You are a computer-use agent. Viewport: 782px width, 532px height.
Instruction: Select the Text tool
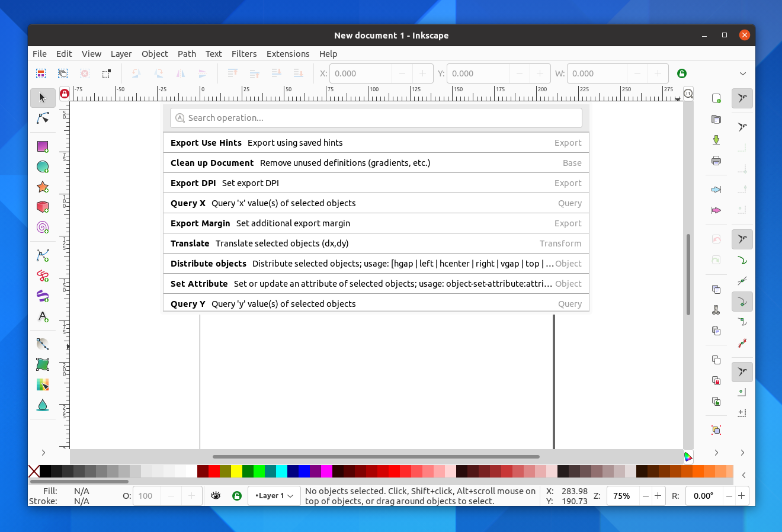pyautogui.click(x=43, y=316)
